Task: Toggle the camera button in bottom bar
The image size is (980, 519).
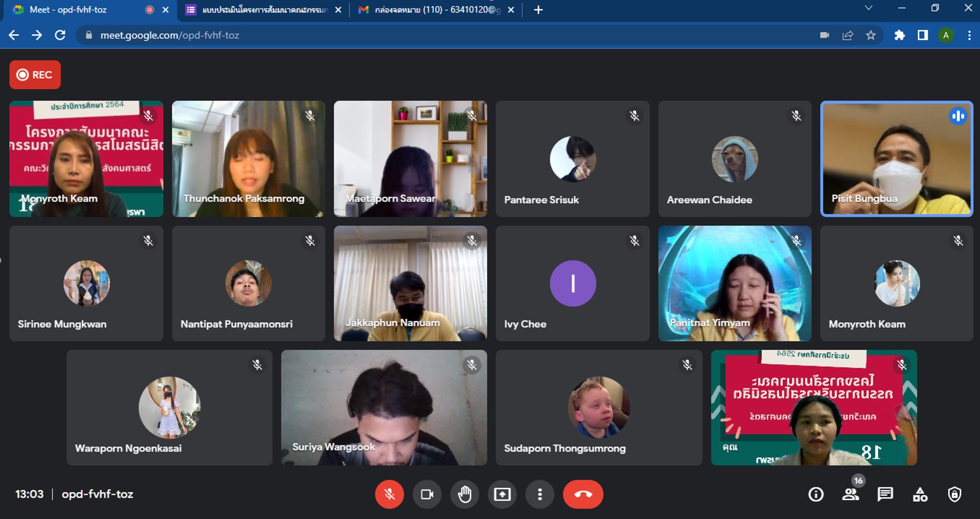Action: coord(427,494)
